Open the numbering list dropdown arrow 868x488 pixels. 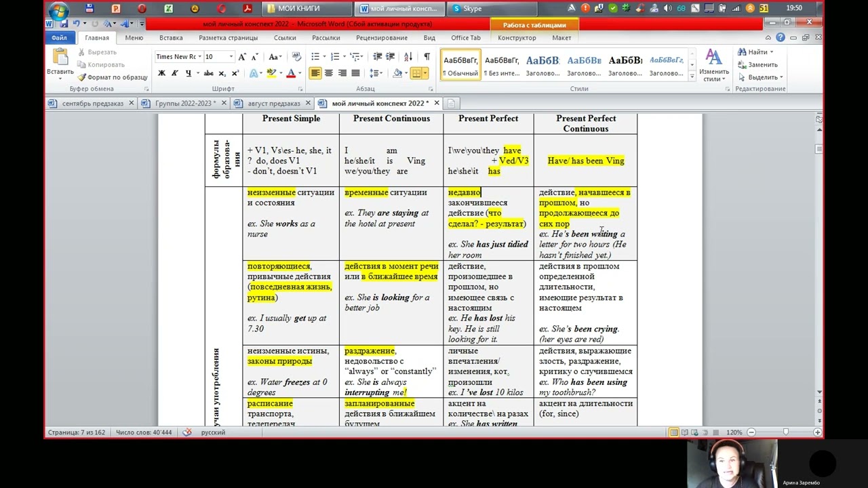(344, 57)
